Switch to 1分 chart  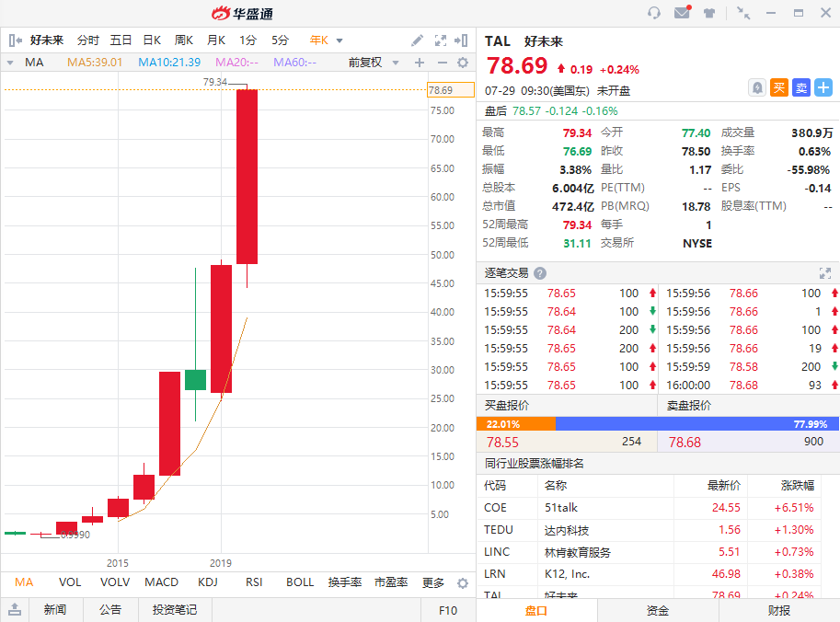point(247,40)
